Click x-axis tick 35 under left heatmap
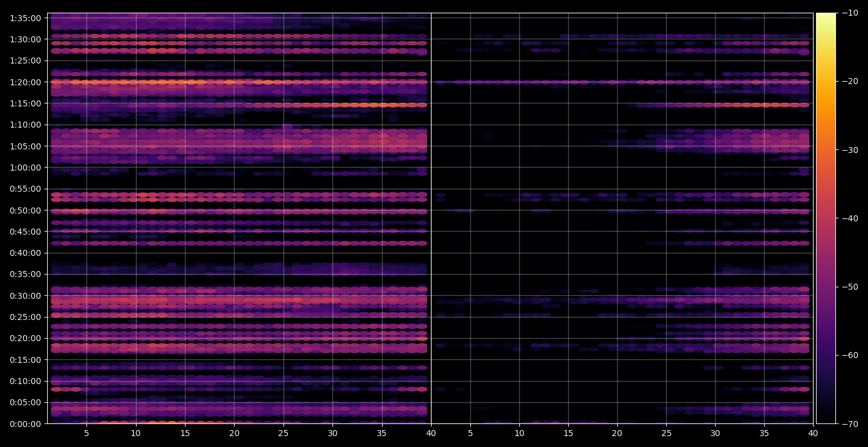 tap(382, 433)
